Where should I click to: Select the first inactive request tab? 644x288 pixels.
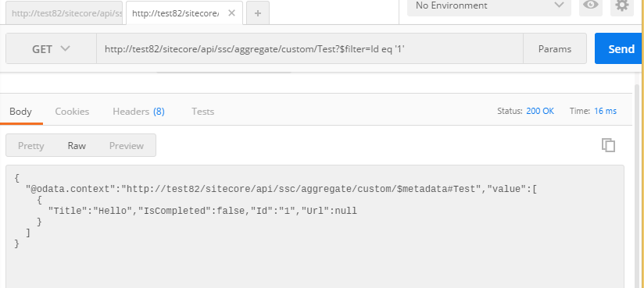[x=64, y=13]
